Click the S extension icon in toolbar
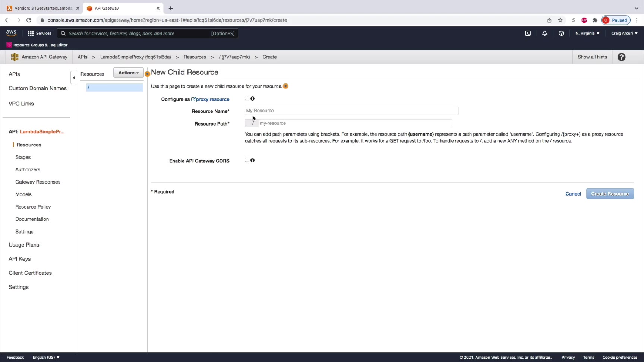The height and width of the screenshot is (362, 644). click(x=574, y=20)
